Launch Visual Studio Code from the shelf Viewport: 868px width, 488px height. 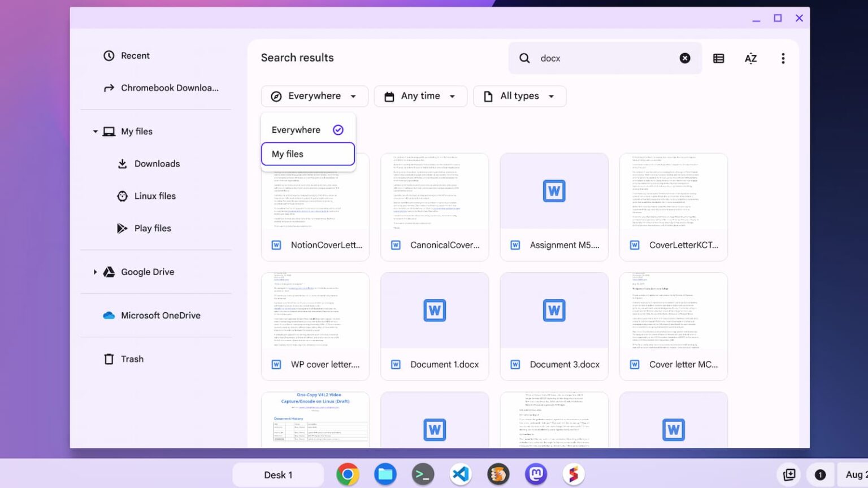(x=461, y=474)
